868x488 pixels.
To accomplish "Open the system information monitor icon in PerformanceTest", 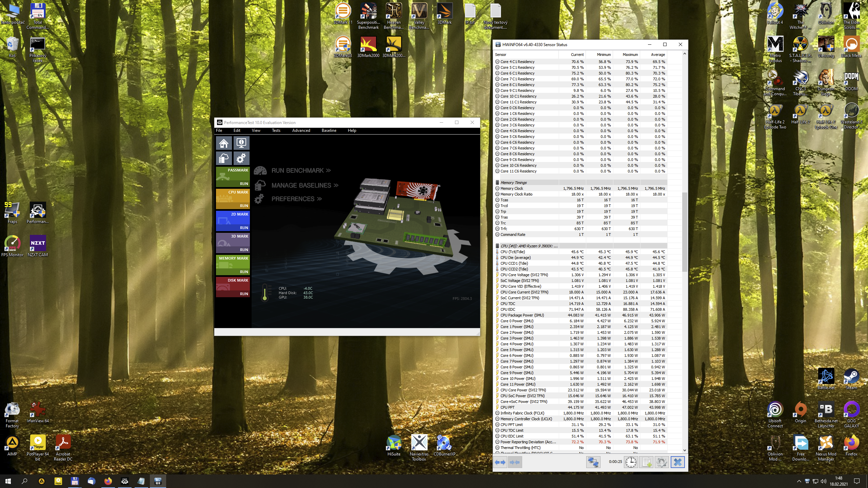I will 241,143.
